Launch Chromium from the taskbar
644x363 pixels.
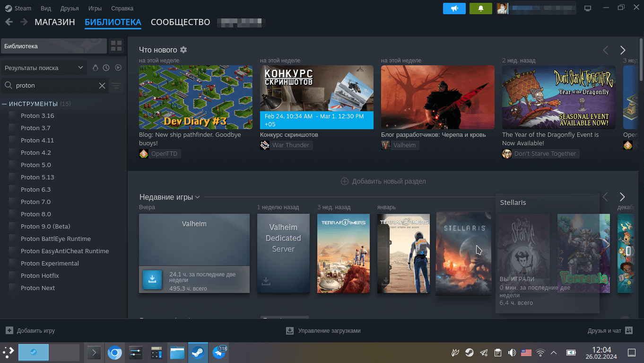tap(114, 353)
